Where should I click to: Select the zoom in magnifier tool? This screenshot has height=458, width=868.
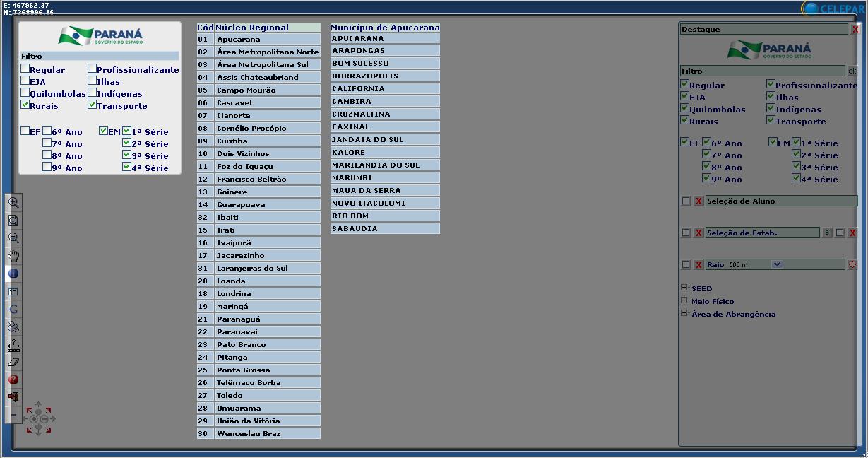click(x=13, y=202)
